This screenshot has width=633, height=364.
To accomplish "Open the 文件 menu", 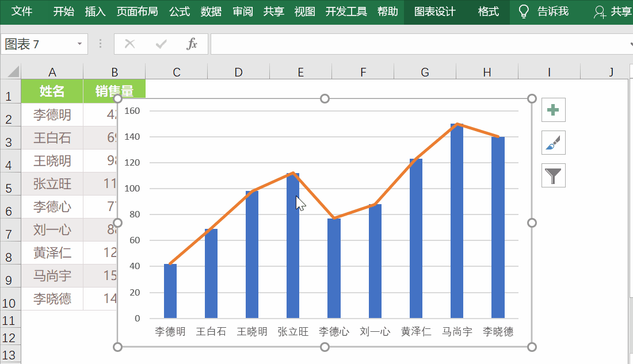I will 22,10.
